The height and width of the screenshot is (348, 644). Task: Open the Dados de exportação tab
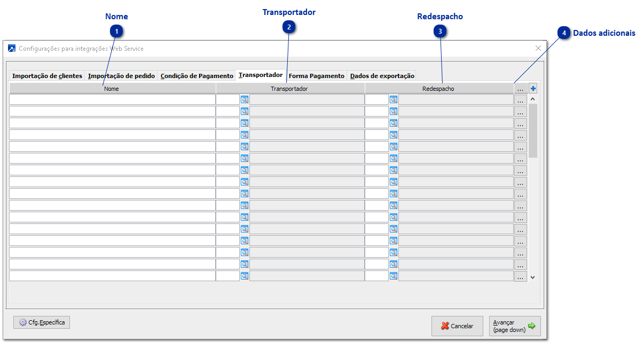click(x=382, y=76)
